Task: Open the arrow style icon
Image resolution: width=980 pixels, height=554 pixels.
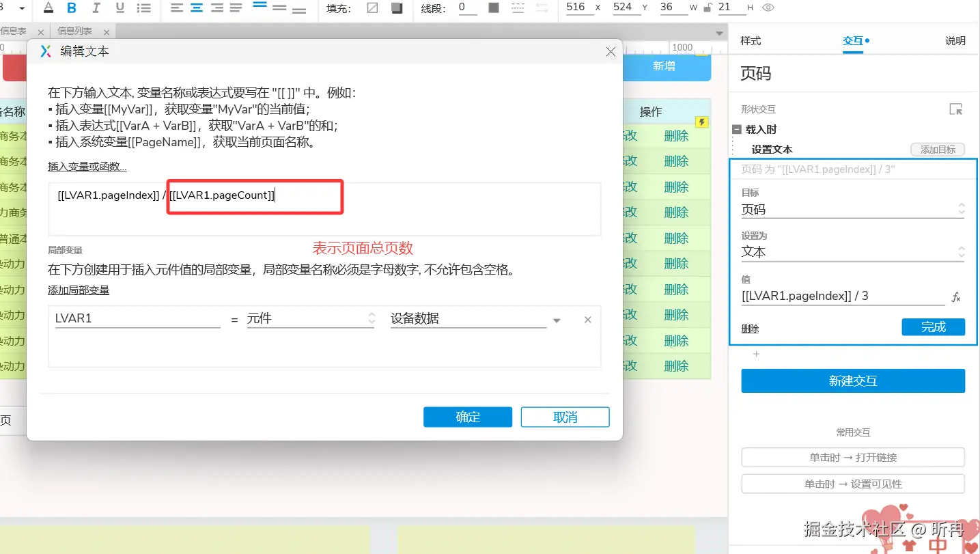Action: coord(542,8)
